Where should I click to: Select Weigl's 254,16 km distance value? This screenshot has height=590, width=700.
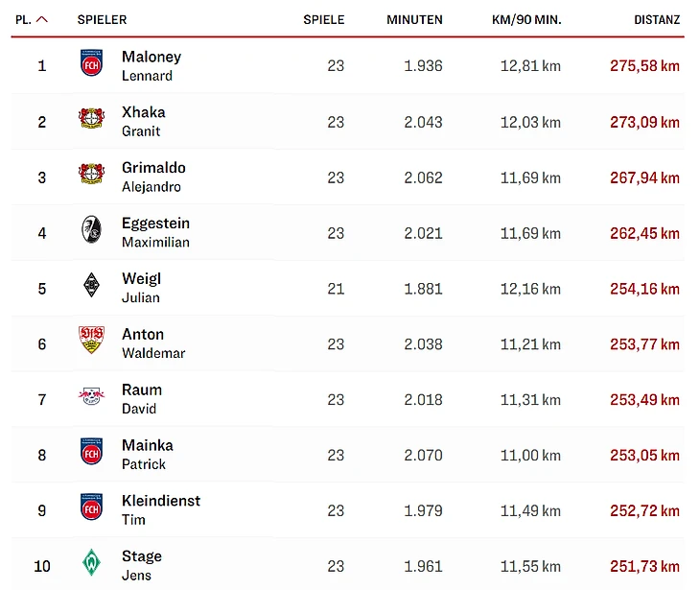click(x=644, y=289)
